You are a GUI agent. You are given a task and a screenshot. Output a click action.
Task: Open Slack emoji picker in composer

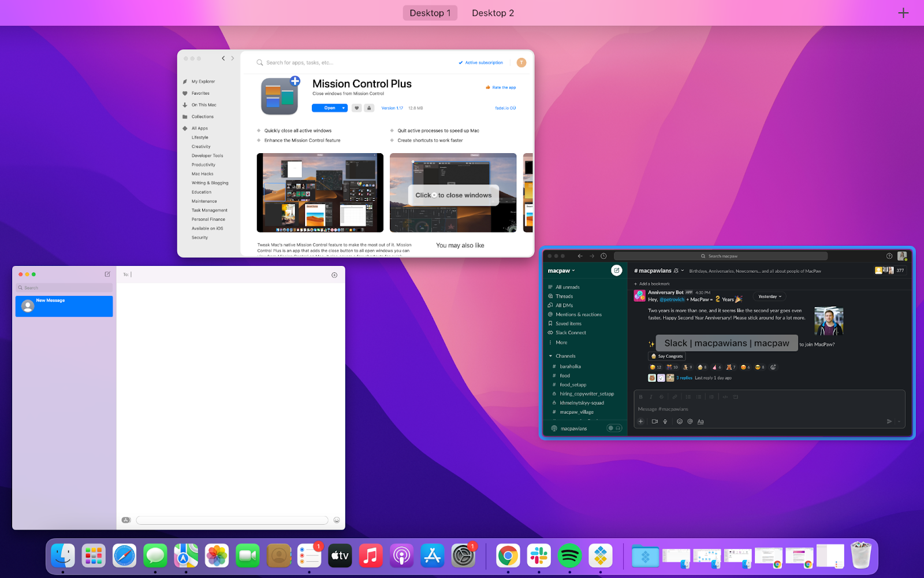(679, 421)
